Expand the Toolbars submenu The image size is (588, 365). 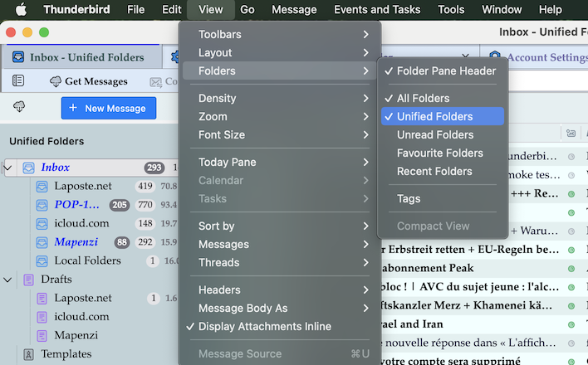click(280, 35)
